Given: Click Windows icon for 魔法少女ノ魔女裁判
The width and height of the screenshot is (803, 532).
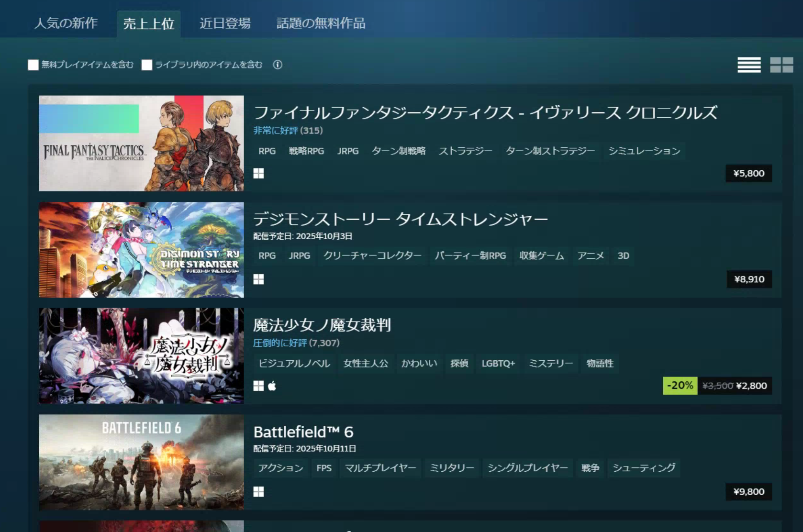Looking at the screenshot, I should 258,386.
